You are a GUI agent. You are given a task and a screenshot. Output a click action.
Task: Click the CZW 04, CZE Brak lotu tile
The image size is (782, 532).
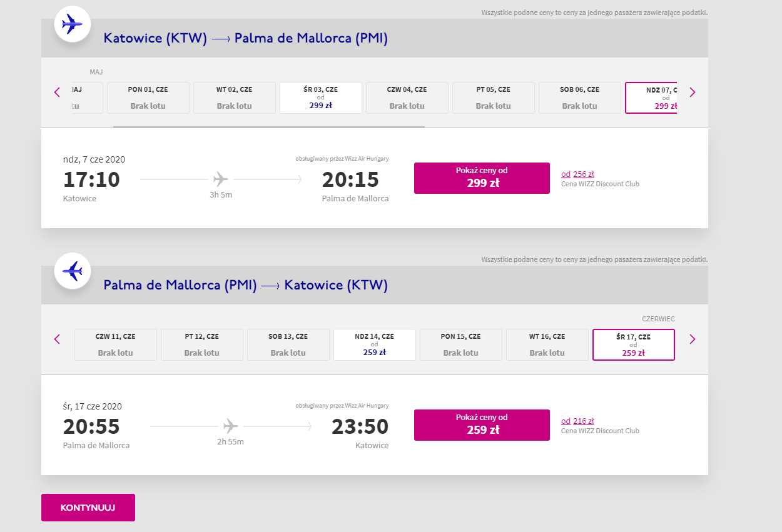[x=407, y=98]
